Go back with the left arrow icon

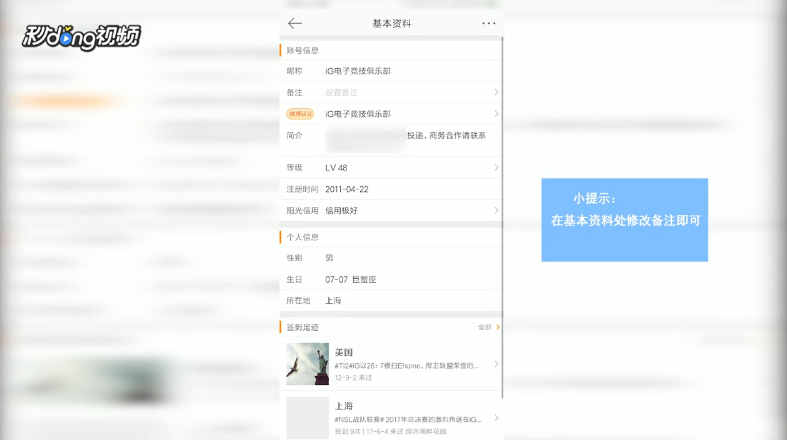pos(295,23)
